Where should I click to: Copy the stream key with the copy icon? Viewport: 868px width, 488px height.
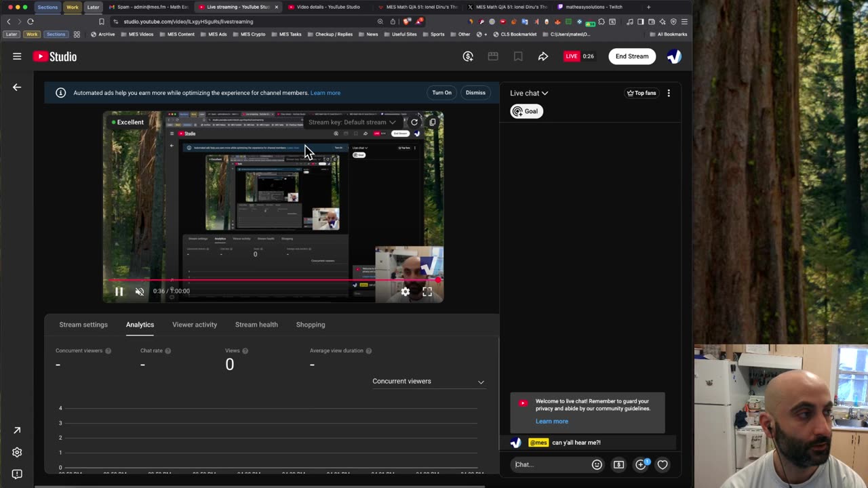[x=433, y=123]
